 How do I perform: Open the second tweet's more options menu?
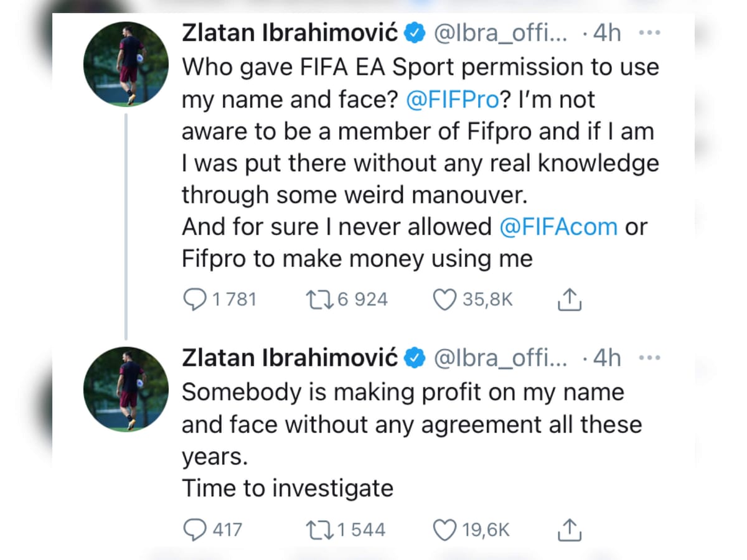[650, 357]
